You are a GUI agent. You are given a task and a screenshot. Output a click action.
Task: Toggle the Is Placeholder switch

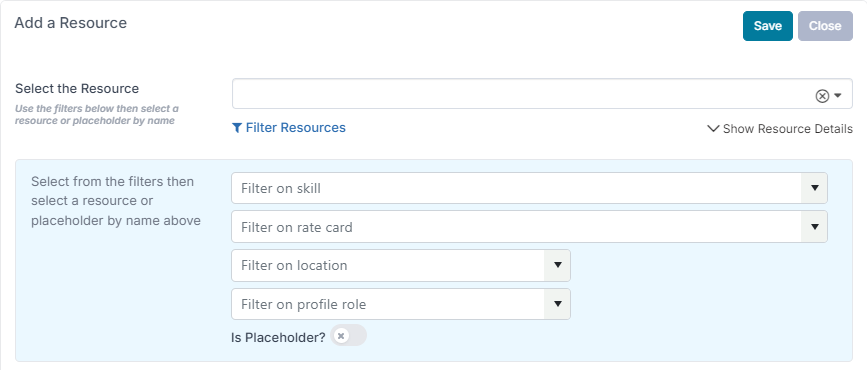coord(348,336)
